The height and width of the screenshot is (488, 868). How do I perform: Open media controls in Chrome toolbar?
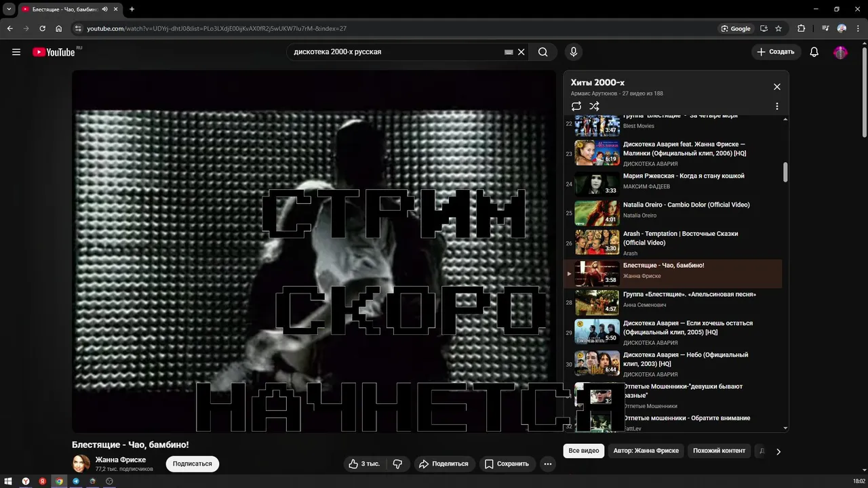(825, 28)
